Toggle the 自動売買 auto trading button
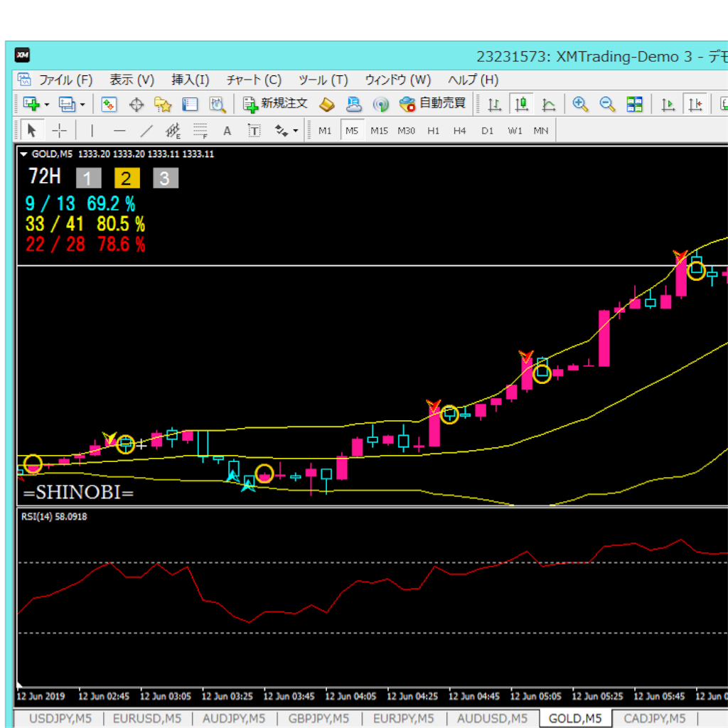728x728 pixels. pyautogui.click(x=432, y=104)
